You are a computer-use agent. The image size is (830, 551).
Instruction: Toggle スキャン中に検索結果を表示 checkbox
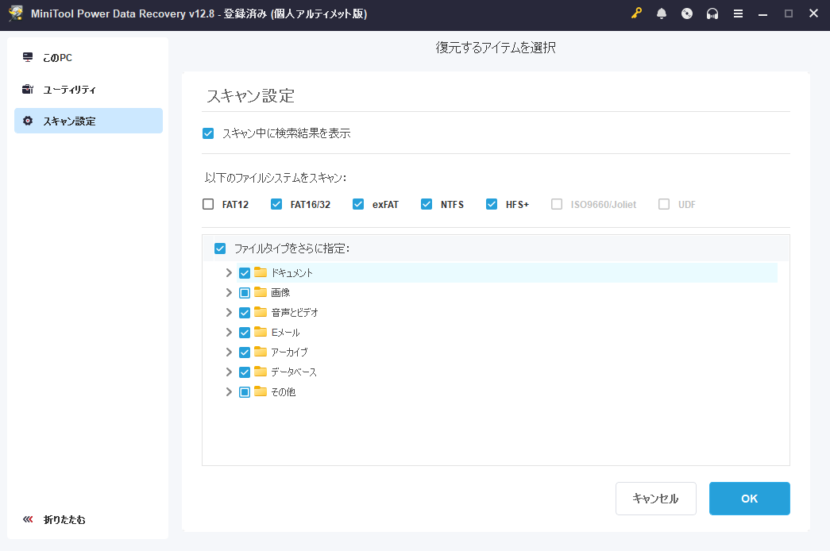208,133
